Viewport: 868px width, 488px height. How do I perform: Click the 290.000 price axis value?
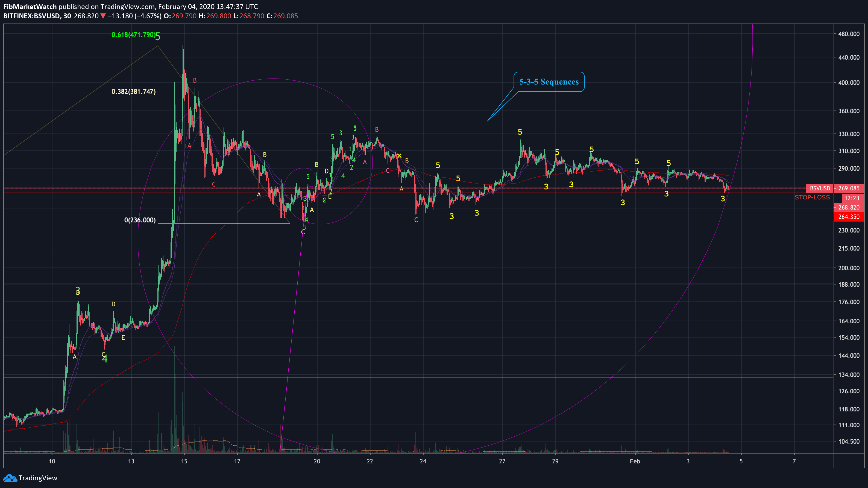[x=849, y=168]
